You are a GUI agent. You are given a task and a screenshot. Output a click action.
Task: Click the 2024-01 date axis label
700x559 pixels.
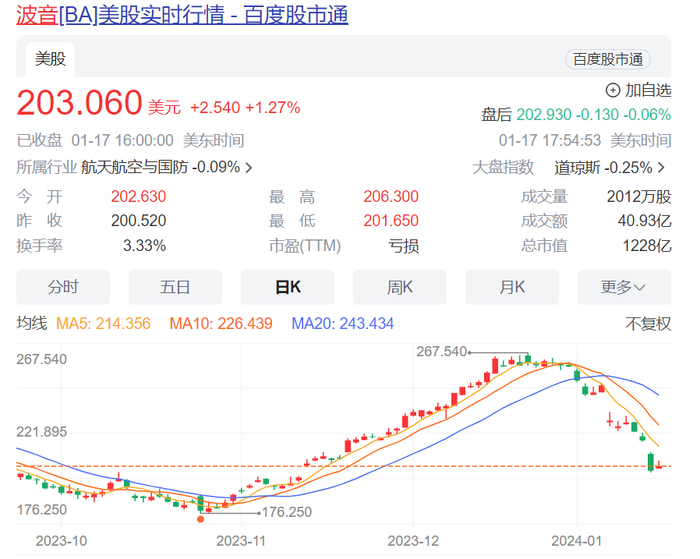(577, 541)
